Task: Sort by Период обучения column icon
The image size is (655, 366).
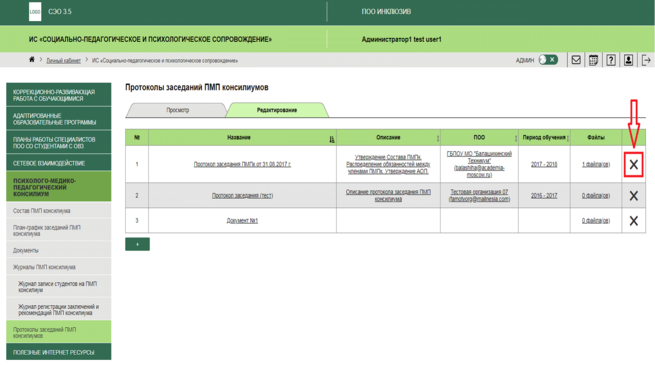Action: tap(568, 138)
